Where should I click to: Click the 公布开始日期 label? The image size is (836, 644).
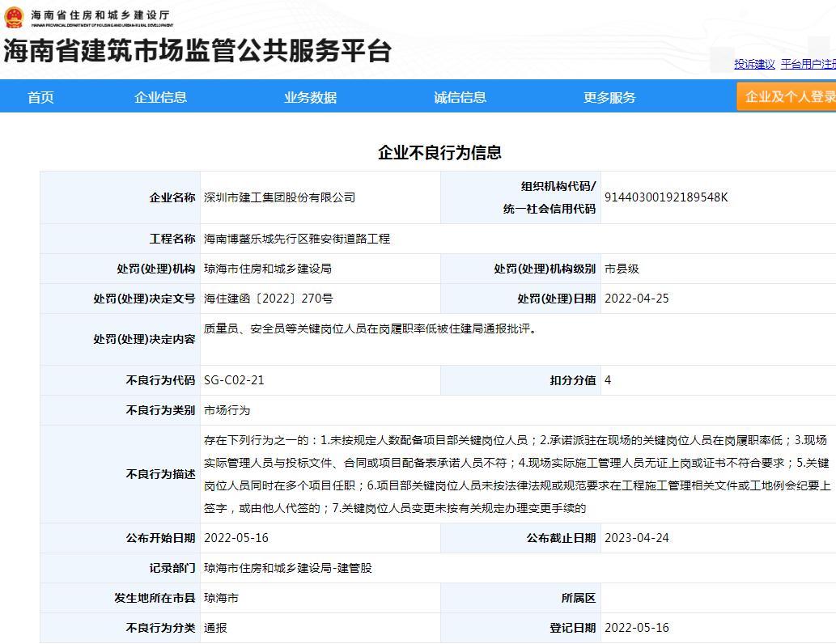click(x=160, y=538)
